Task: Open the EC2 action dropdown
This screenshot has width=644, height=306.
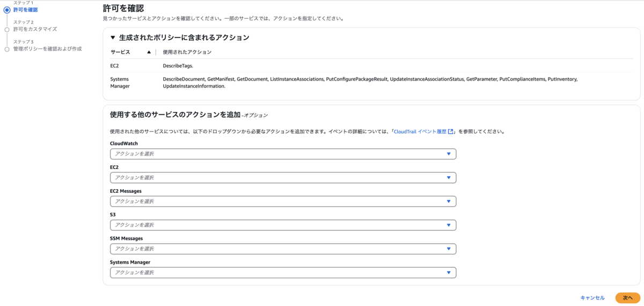Action: (x=283, y=178)
